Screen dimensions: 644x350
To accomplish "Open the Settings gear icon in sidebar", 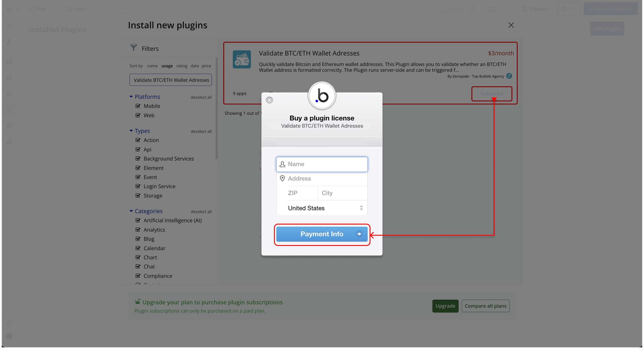I will pos(9,125).
